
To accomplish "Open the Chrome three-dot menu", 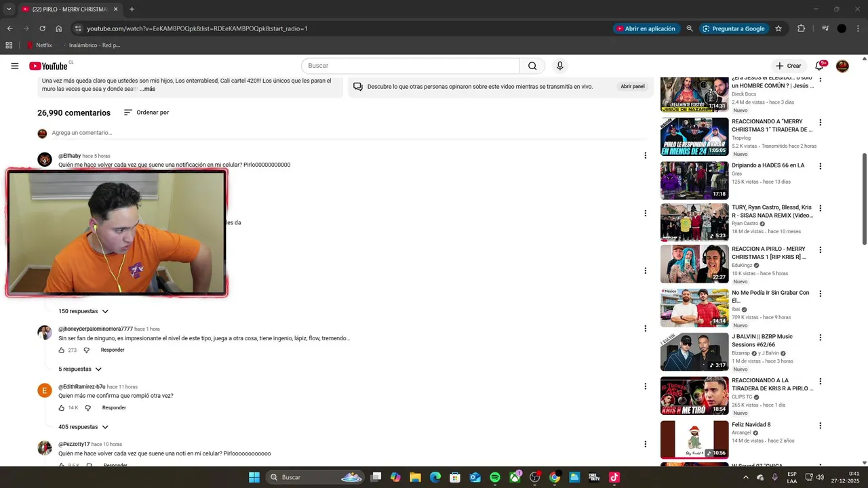I will [x=858, y=28].
